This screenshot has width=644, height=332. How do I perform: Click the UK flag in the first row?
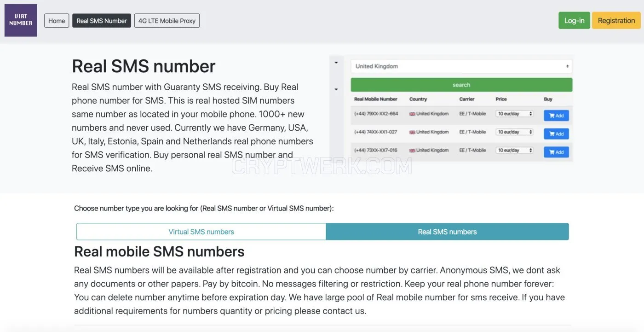(412, 114)
